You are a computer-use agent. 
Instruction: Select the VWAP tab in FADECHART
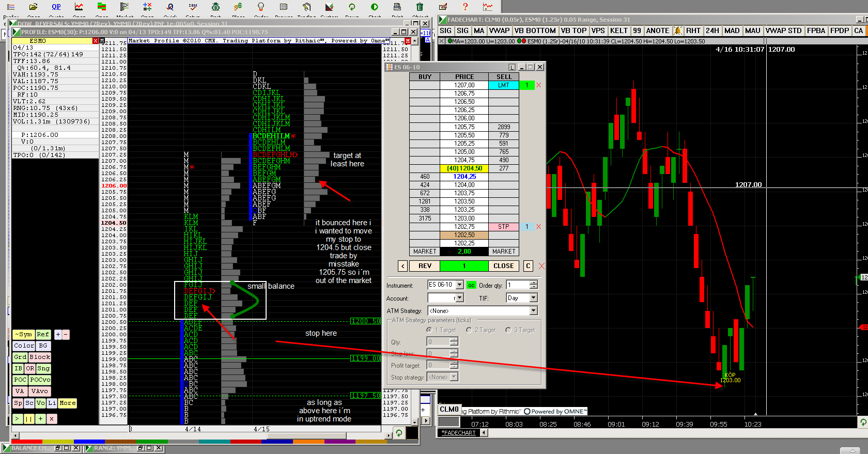(499, 31)
